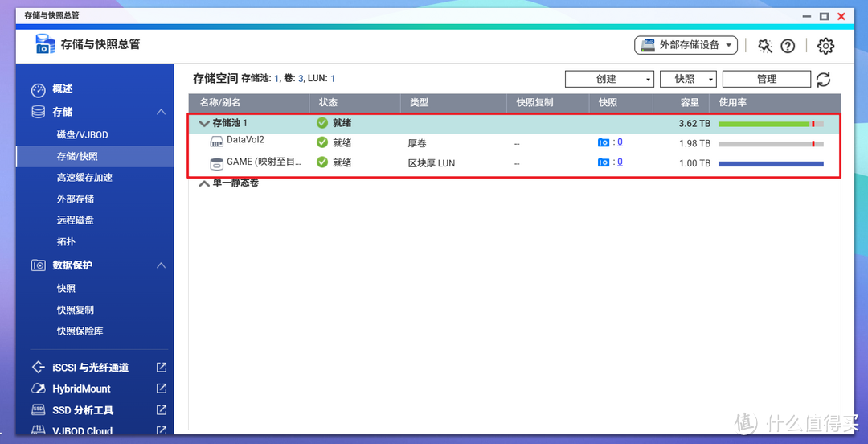Select the GAME (映射至目... LUN name
Viewport: 868px width, 444px height.
click(x=264, y=162)
